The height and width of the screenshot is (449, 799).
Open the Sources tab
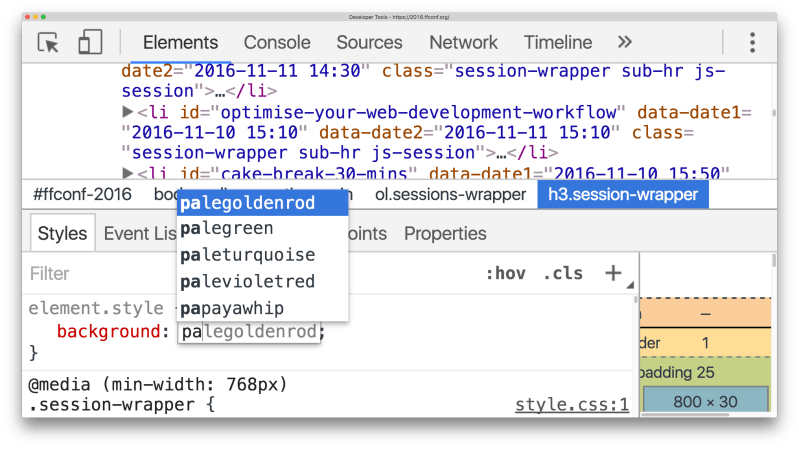click(x=369, y=42)
